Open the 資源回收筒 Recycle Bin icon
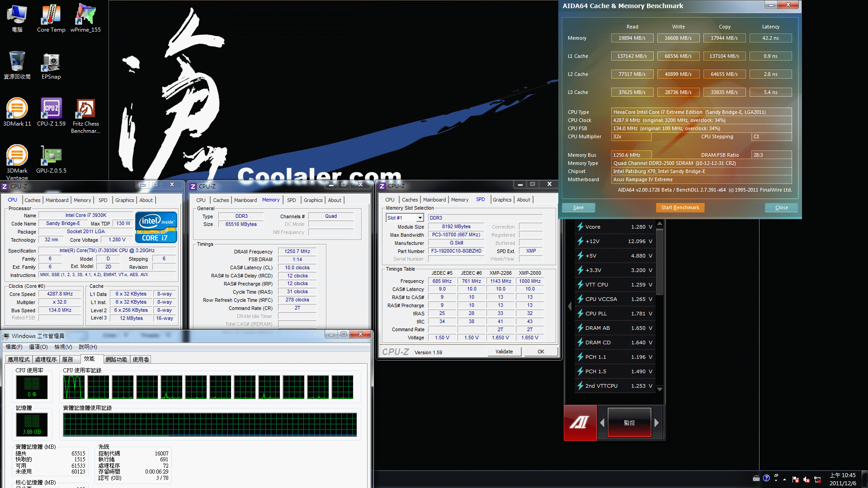This screenshot has width=868, height=488. click(x=17, y=65)
